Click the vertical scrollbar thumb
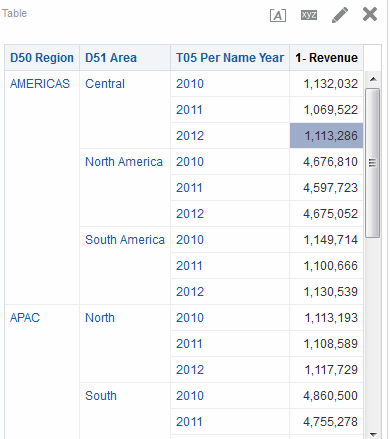390x439 pixels. [373, 163]
